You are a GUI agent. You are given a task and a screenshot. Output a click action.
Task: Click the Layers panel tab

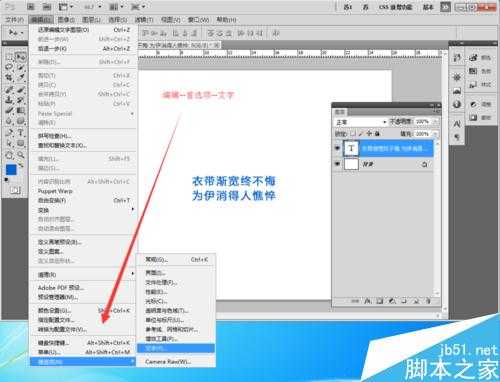click(340, 112)
